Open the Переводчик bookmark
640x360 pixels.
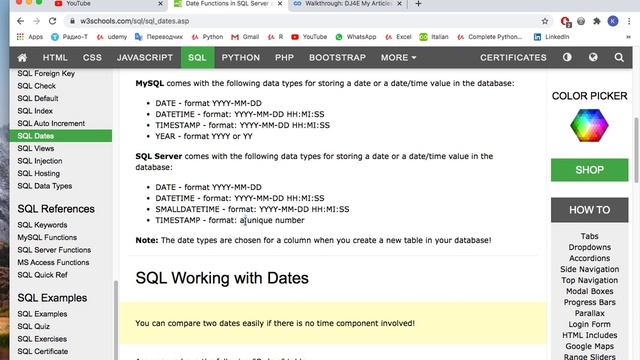159,37
